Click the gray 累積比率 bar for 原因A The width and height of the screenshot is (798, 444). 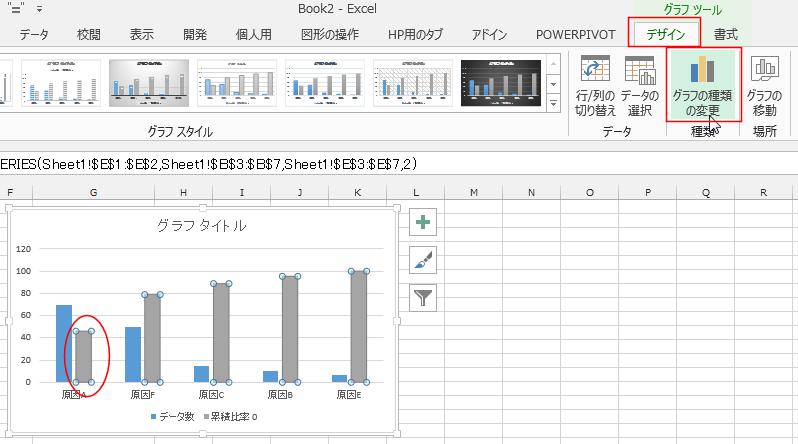click(x=83, y=356)
